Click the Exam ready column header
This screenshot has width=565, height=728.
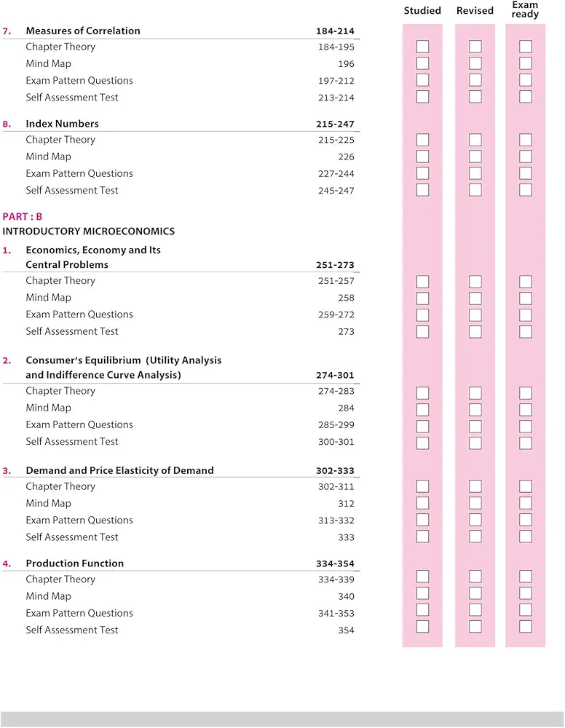(525, 9)
